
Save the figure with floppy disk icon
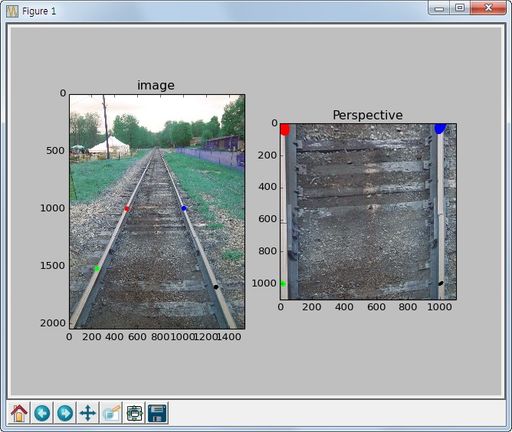[157, 413]
